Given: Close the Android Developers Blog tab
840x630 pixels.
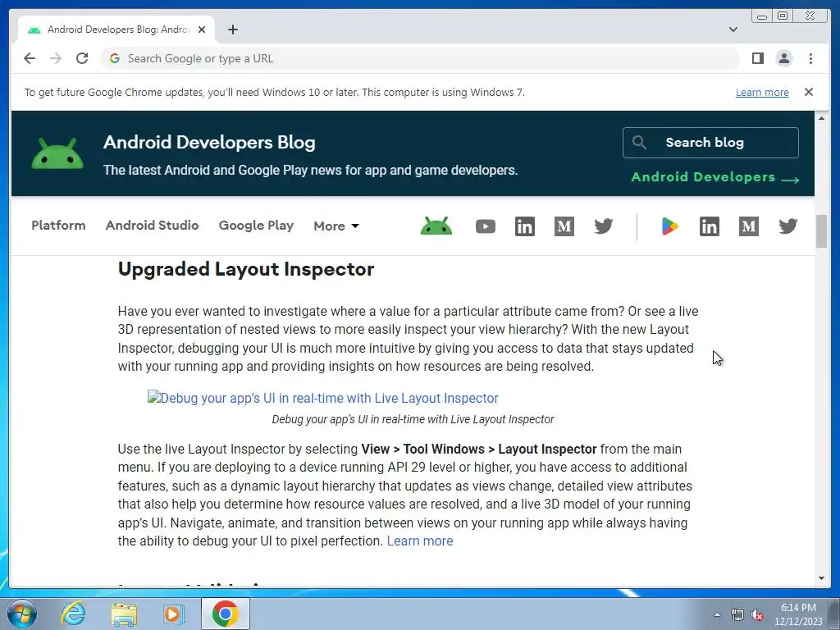Looking at the screenshot, I should click(x=202, y=30).
